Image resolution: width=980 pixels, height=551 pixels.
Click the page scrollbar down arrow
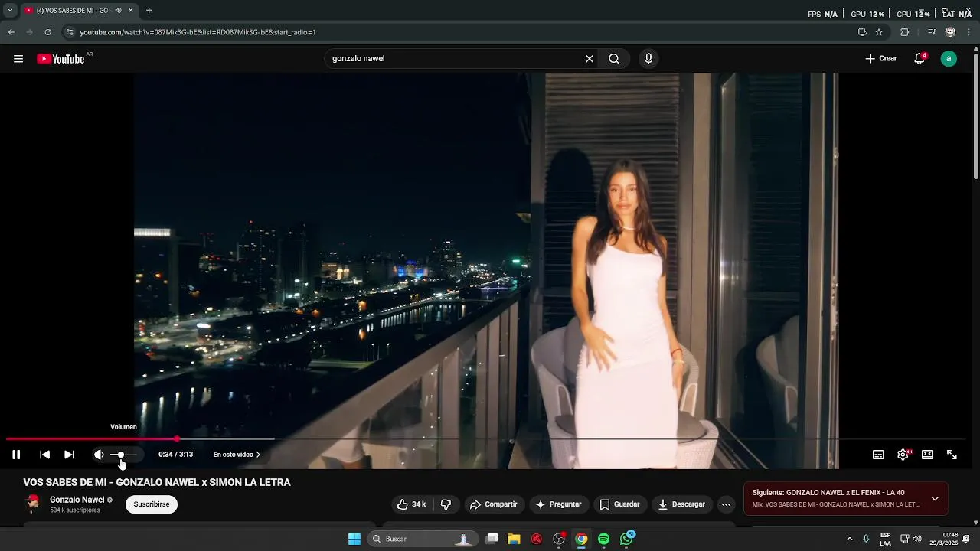[975, 523]
